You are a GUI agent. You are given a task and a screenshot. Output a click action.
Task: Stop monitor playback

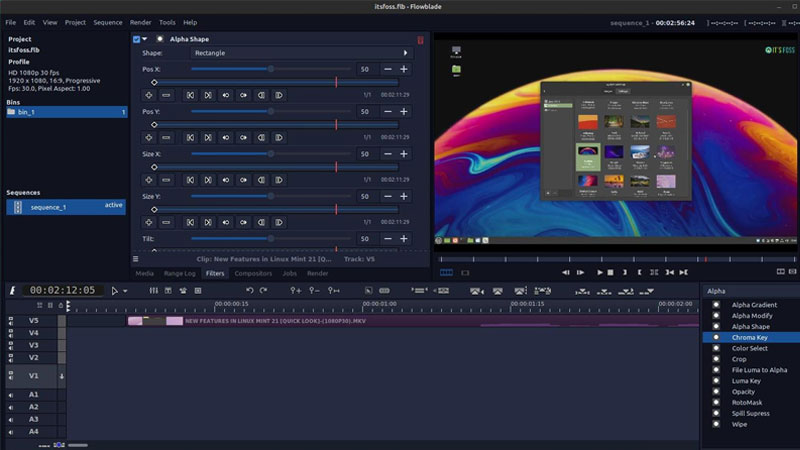click(610, 272)
